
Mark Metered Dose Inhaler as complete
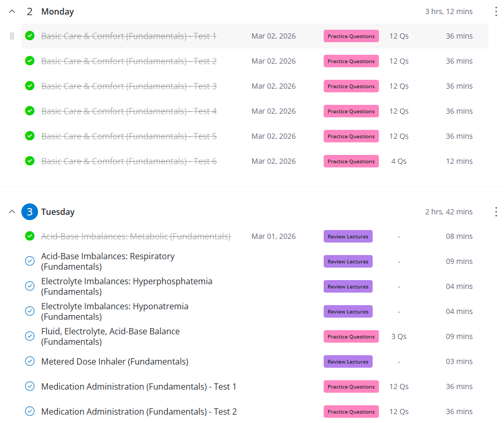point(30,361)
